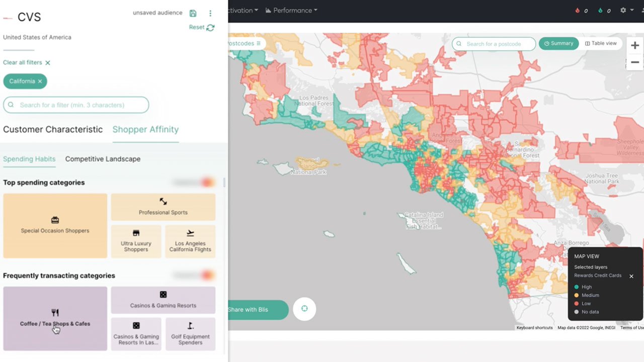The height and width of the screenshot is (362, 644).
Task: Click the CVS audience title
Action: [x=29, y=17]
